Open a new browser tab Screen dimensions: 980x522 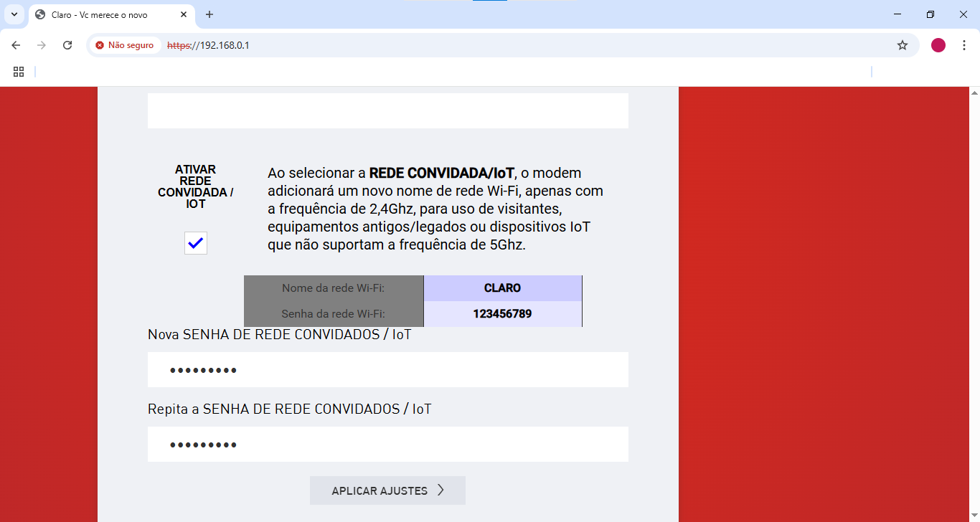[209, 14]
